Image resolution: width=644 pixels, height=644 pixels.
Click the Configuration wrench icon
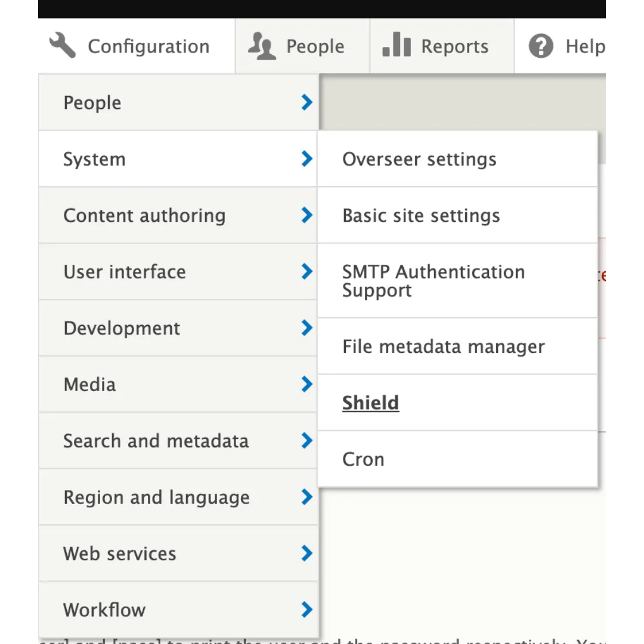click(62, 45)
